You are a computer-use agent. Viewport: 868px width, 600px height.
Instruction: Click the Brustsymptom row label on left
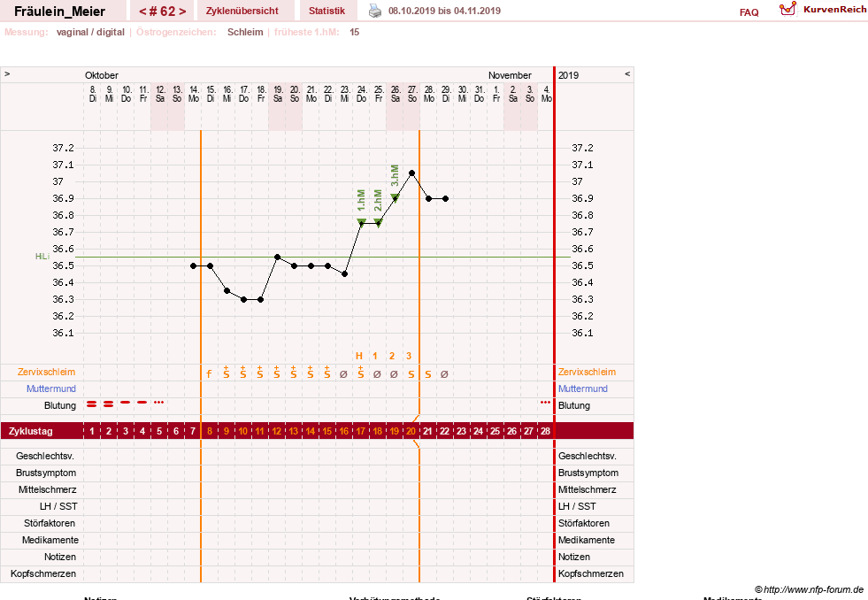tap(46, 473)
